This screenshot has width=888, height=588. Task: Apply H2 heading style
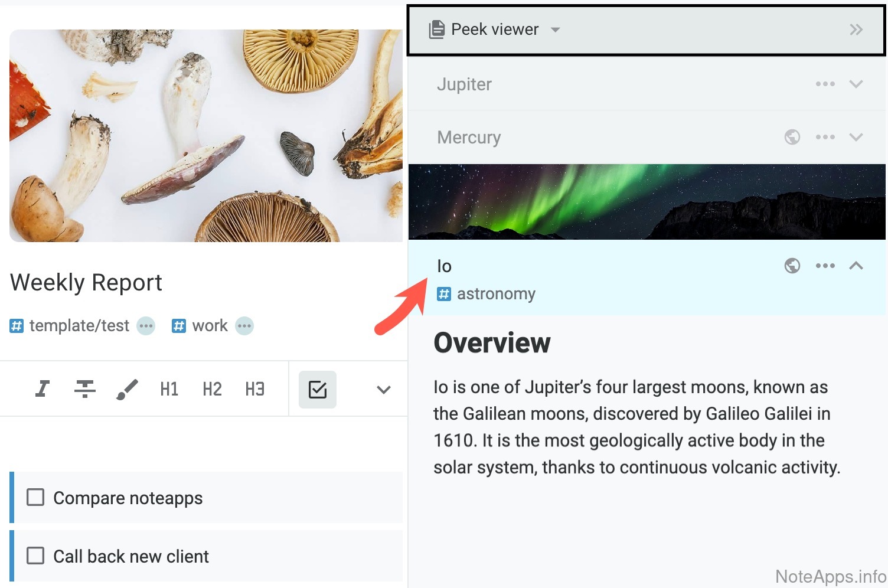click(212, 389)
